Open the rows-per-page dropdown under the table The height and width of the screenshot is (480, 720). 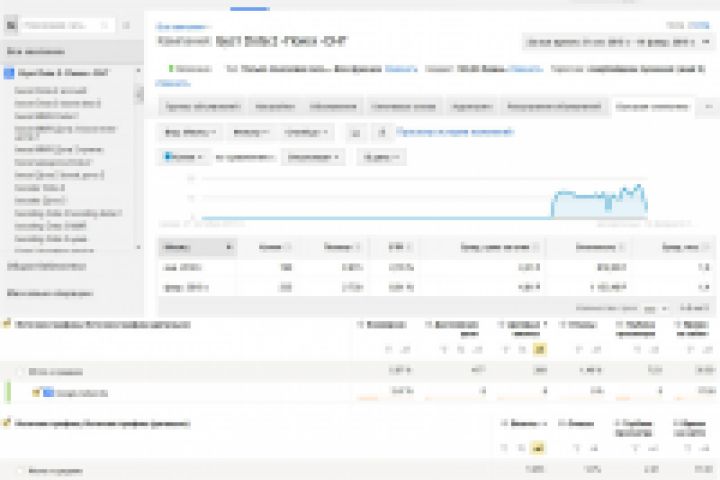coord(655,308)
